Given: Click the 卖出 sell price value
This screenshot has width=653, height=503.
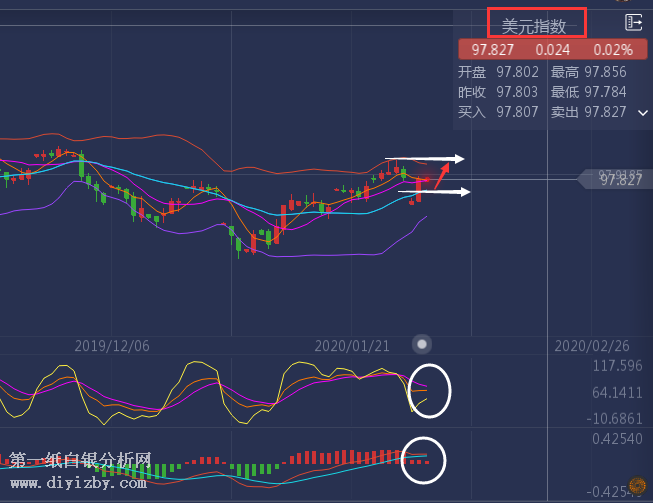Looking at the screenshot, I should click(605, 112).
